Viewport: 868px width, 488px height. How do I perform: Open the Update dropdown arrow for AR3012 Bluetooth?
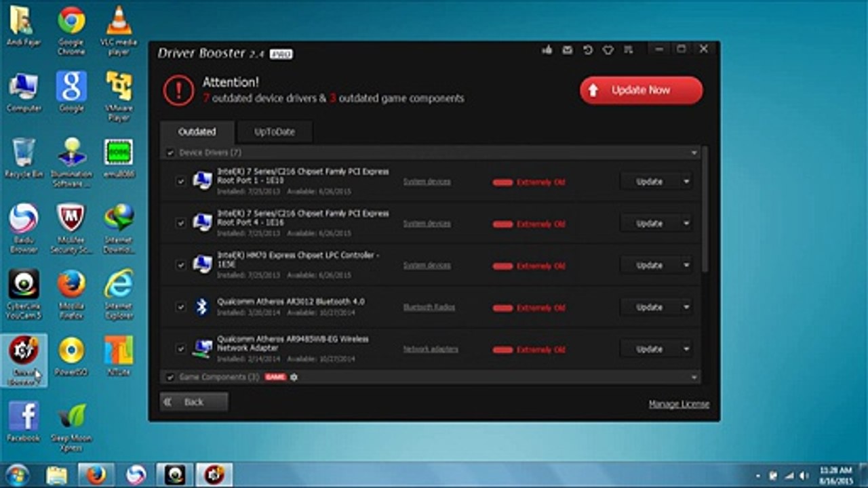pos(686,308)
